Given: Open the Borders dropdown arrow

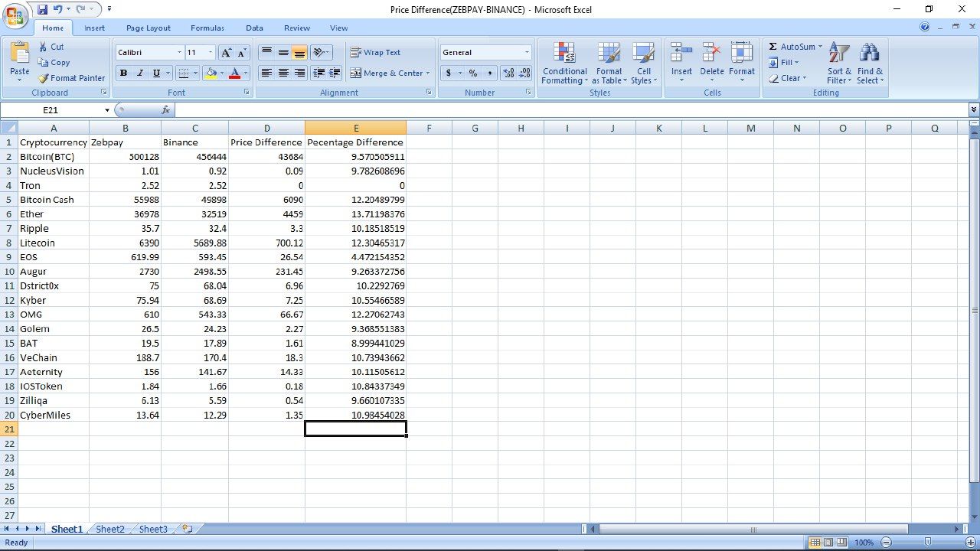Looking at the screenshot, I should [195, 73].
